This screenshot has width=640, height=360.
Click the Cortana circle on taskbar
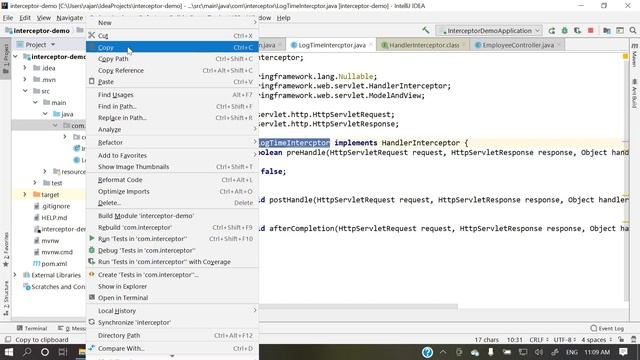point(45,352)
